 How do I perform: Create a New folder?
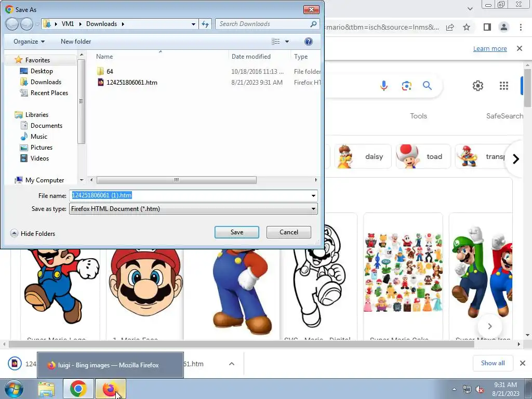click(76, 42)
